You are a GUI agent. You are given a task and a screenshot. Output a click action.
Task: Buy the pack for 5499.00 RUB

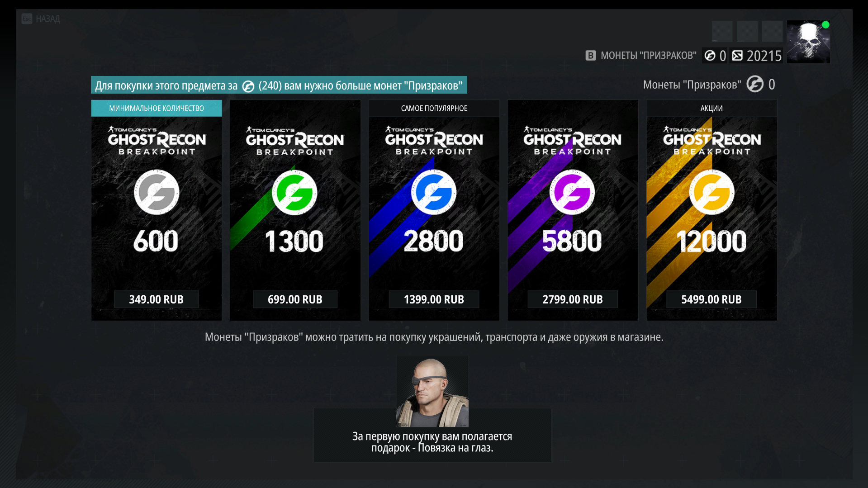tap(711, 299)
